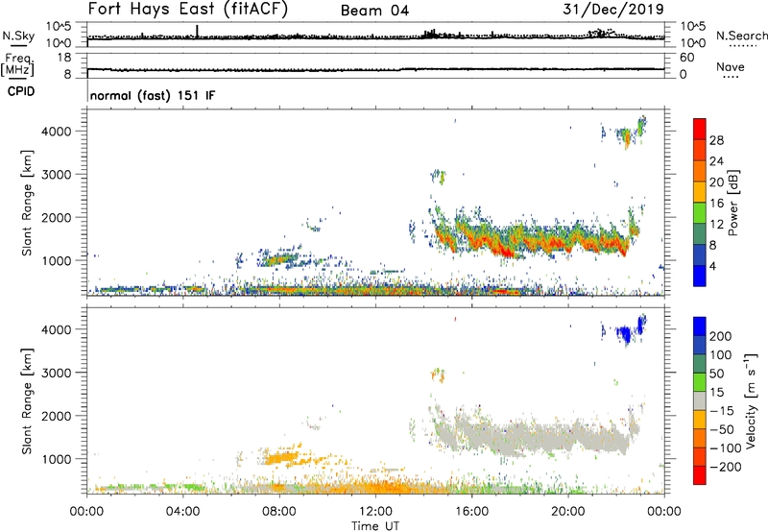The height and width of the screenshot is (532, 768).
Task: Click the velocity panel "3000" range label
Action: [x=57, y=373]
